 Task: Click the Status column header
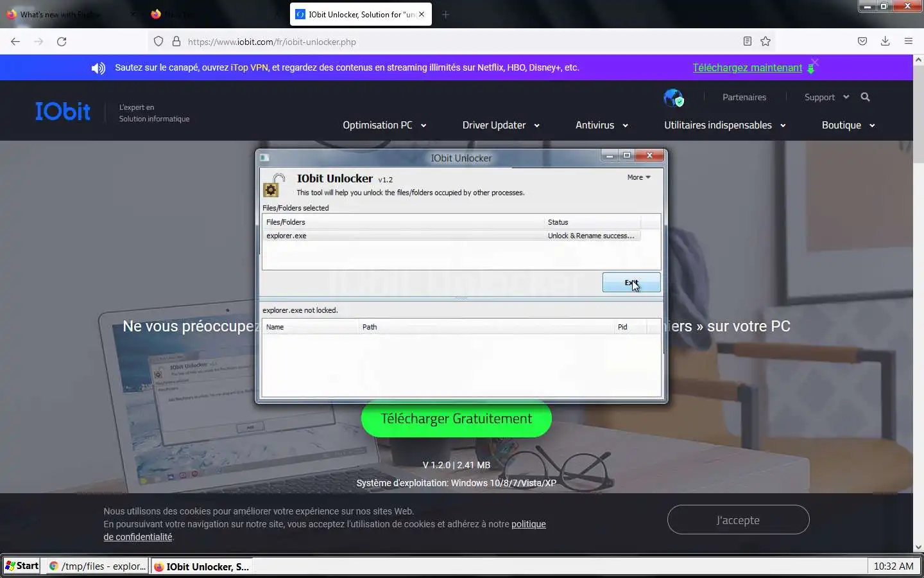pyautogui.click(x=592, y=222)
